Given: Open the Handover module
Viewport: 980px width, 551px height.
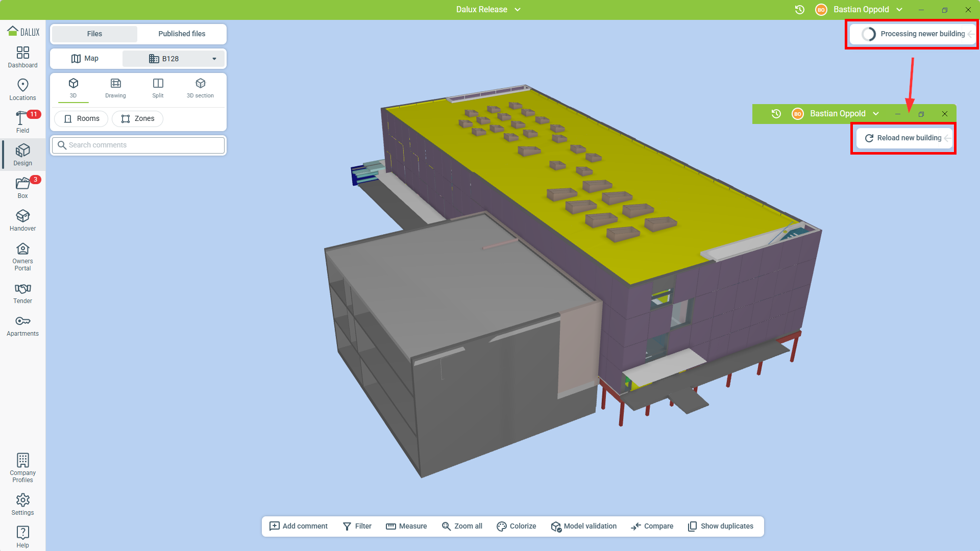Looking at the screenshot, I should coord(22,220).
